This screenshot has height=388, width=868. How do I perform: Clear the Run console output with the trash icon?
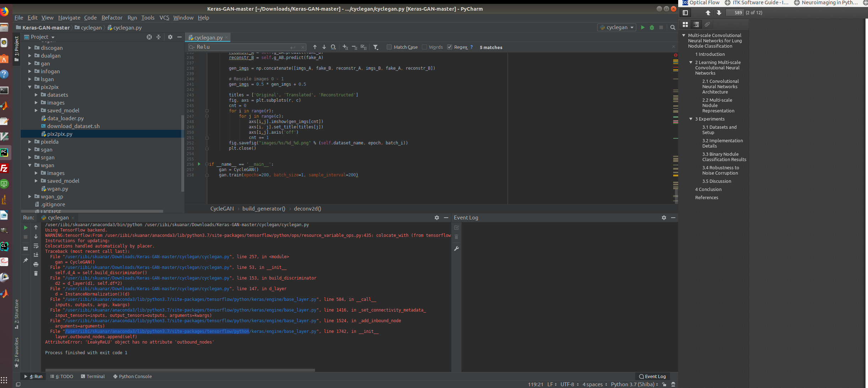(x=36, y=273)
